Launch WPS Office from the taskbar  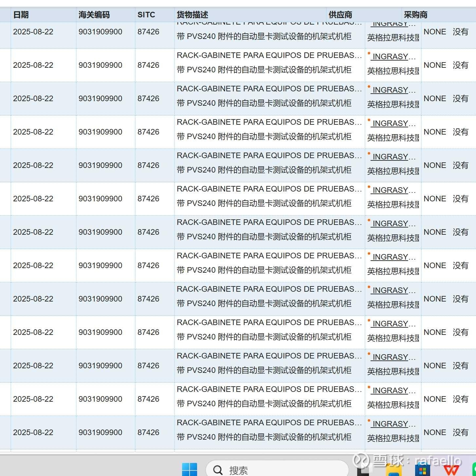pyautogui.click(x=451, y=471)
